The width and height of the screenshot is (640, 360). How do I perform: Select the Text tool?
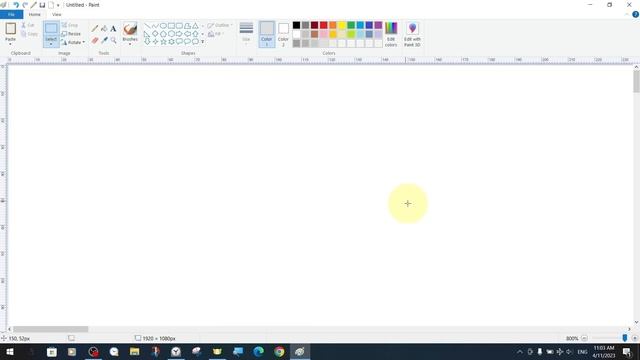113,29
